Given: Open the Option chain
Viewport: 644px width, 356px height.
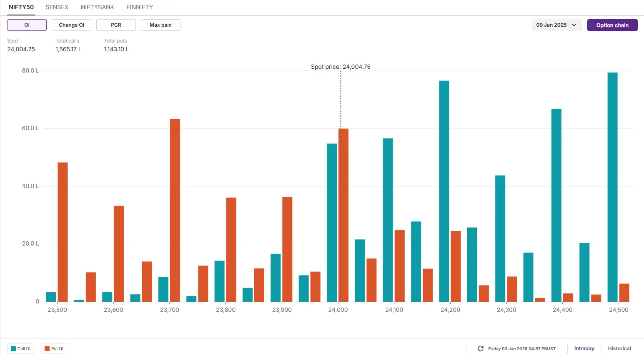Looking at the screenshot, I should point(612,25).
